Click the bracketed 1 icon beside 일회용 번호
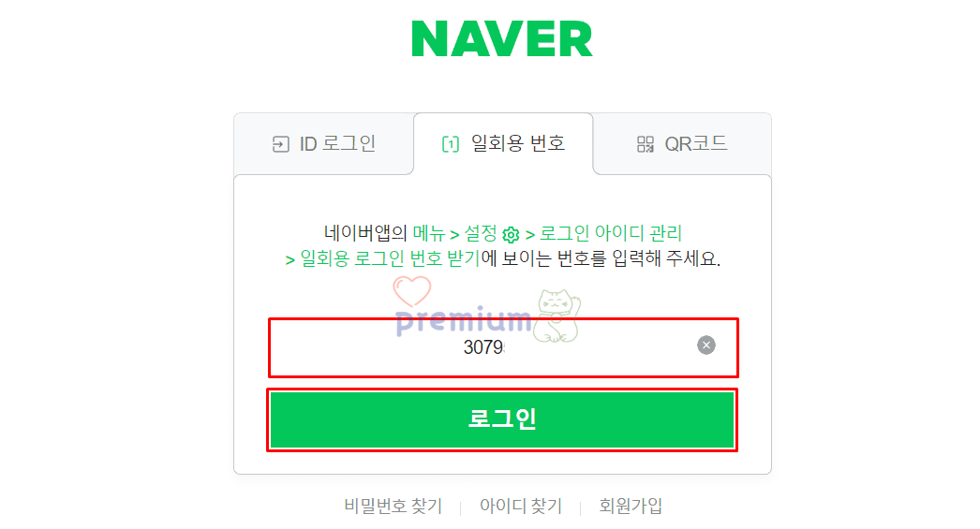This screenshot has width=980, height=529. coord(450,144)
